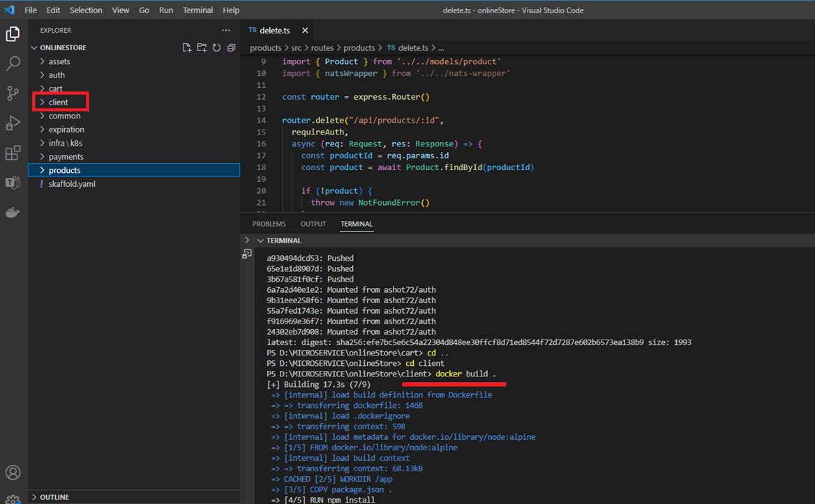Viewport: 815px width, 504px height.
Task: Close the delete.ts editor tab
Action: [305, 31]
